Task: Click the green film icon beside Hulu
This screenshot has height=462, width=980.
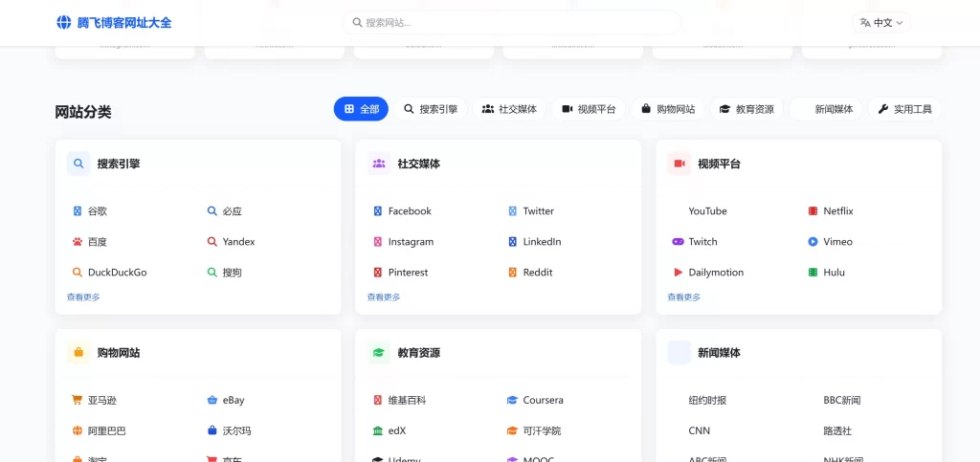Action: [x=813, y=273]
